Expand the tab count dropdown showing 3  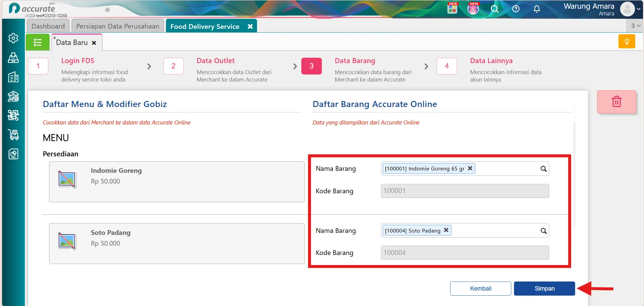pos(636,26)
